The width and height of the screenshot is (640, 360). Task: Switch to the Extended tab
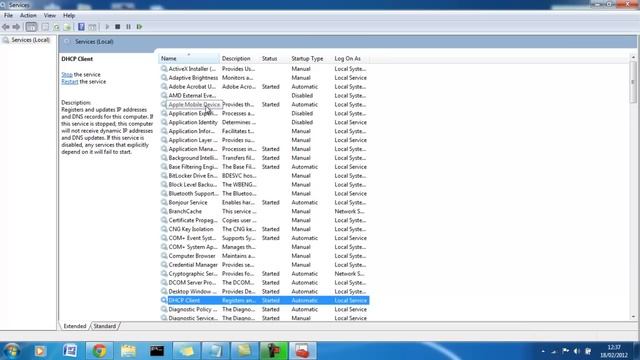pyautogui.click(x=75, y=326)
